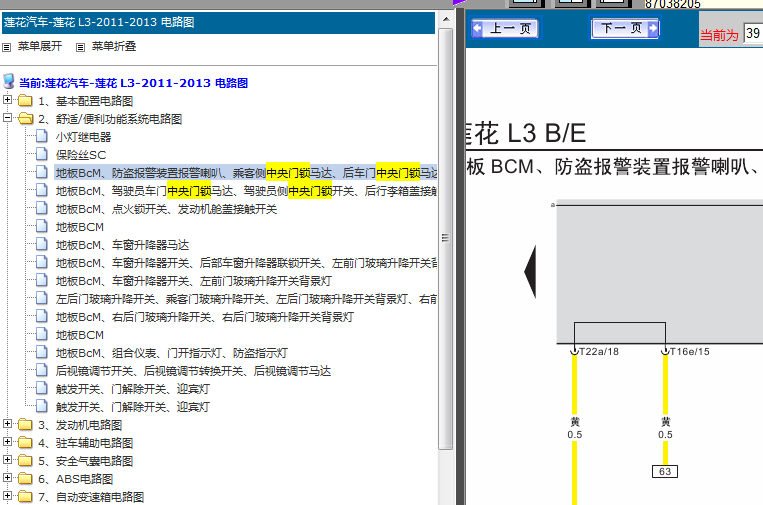Click 菜单展开 to expand all menus
Image resolution: width=763 pixels, height=505 pixels.
[40, 46]
